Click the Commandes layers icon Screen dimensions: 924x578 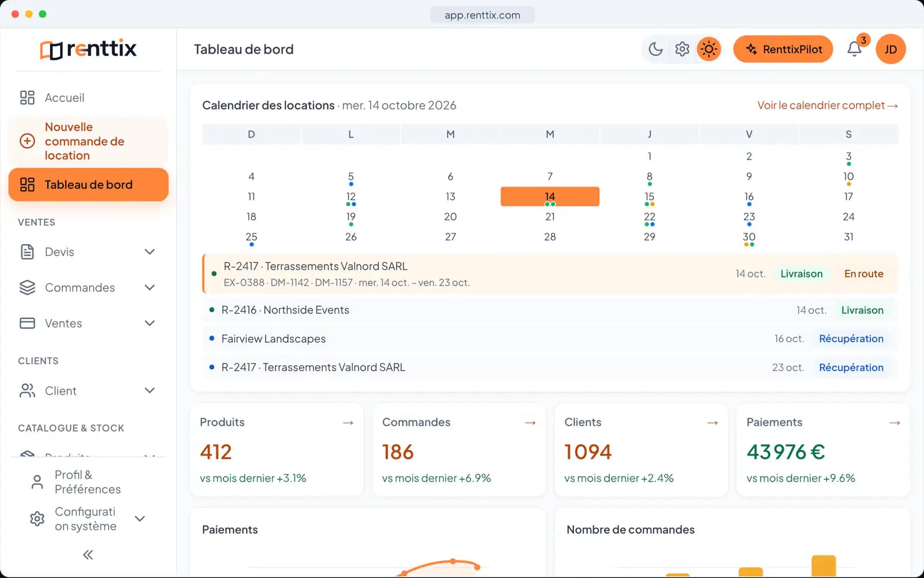pos(27,288)
